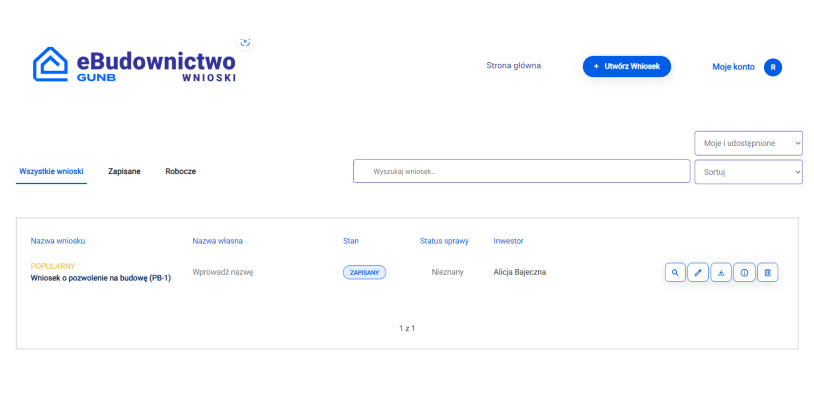814x408 pixels.
Task: Click the ZAPISANY status badge
Action: click(364, 272)
